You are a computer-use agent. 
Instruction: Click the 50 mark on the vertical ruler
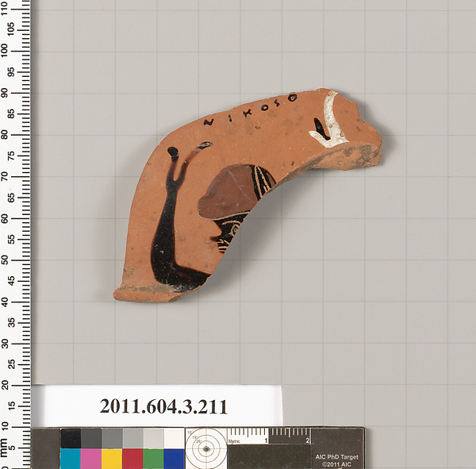click(x=5, y=260)
